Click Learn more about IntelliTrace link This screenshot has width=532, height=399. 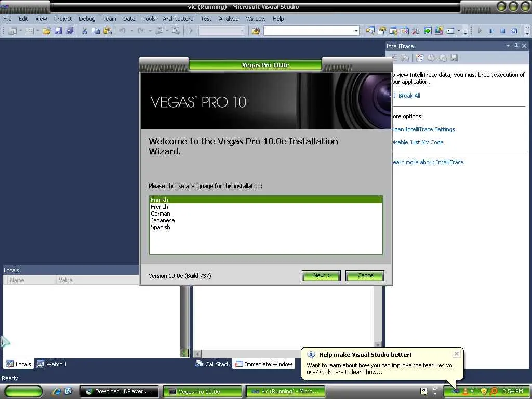[x=428, y=162]
